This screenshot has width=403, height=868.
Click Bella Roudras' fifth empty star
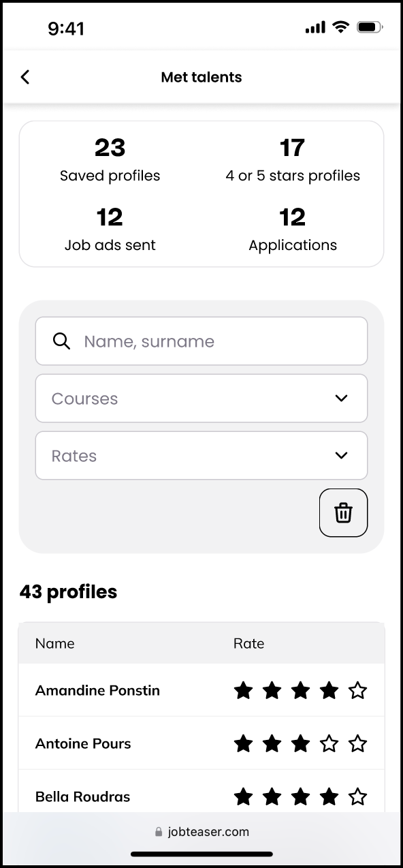[357, 796]
